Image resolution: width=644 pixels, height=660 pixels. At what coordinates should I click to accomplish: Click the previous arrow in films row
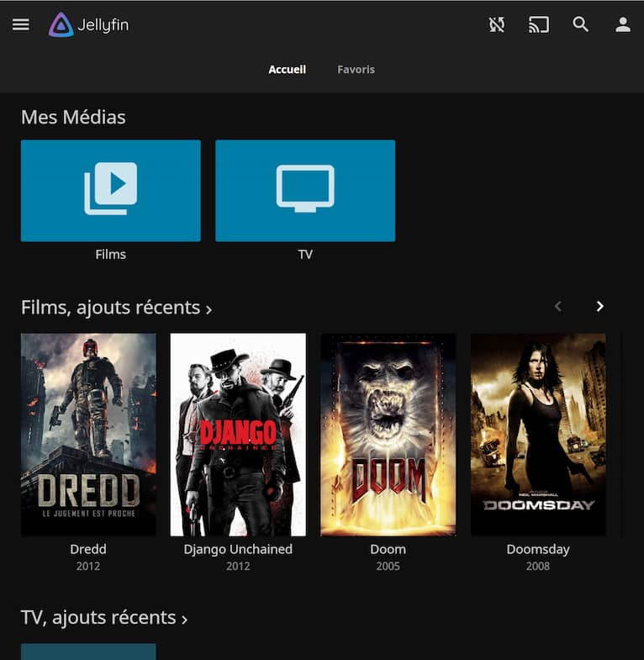coord(557,307)
